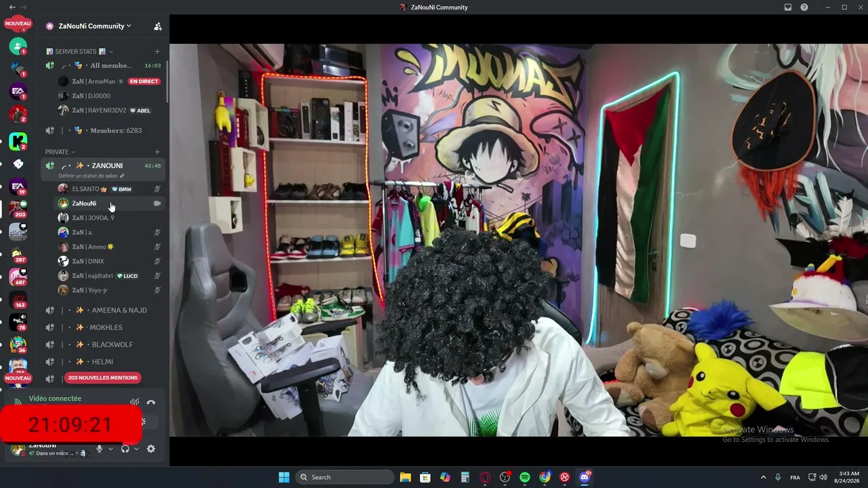Select user ZaN | DINIX
Image resolution: width=868 pixels, height=488 pixels.
tap(110, 261)
